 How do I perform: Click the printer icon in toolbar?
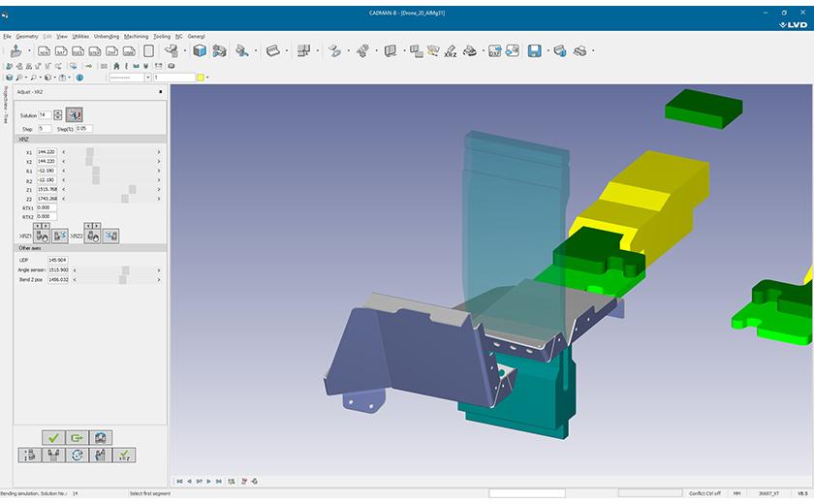point(579,50)
